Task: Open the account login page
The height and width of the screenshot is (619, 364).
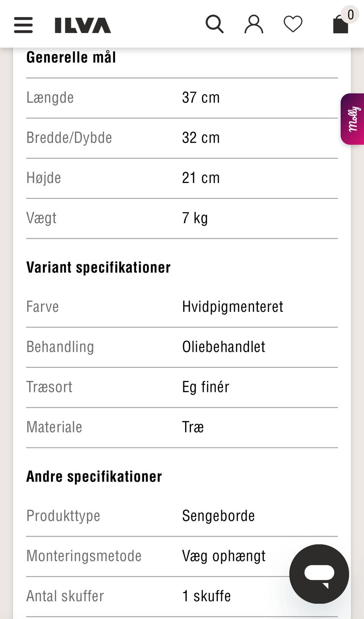Action: coord(253,24)
